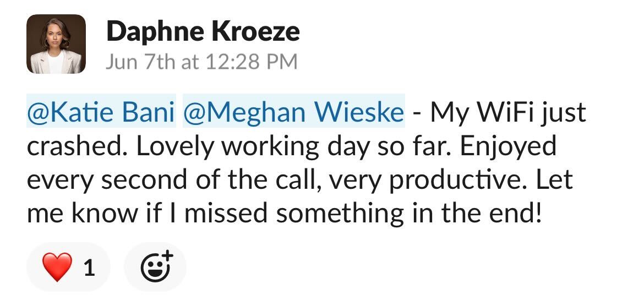Click the reaction count number 1
Screen dimensions: 644x300
click(89, 268)
